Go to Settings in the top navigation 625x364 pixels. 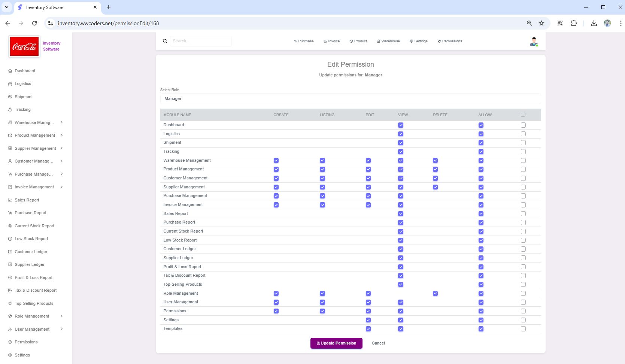pyautogui.click(x=419, y=41)
